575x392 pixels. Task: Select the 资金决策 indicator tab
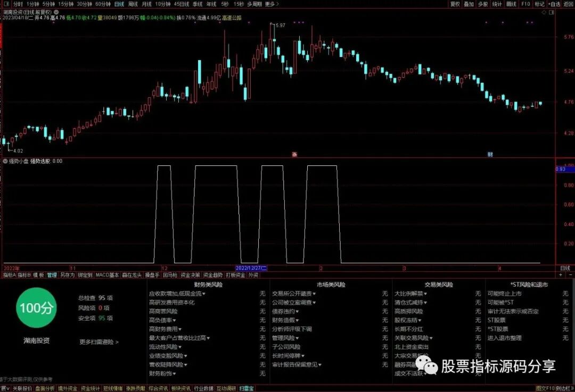coord(190,275)
